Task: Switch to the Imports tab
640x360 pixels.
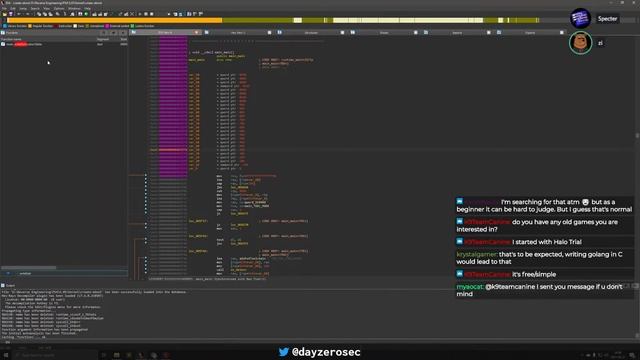Action: coord(457,32)
